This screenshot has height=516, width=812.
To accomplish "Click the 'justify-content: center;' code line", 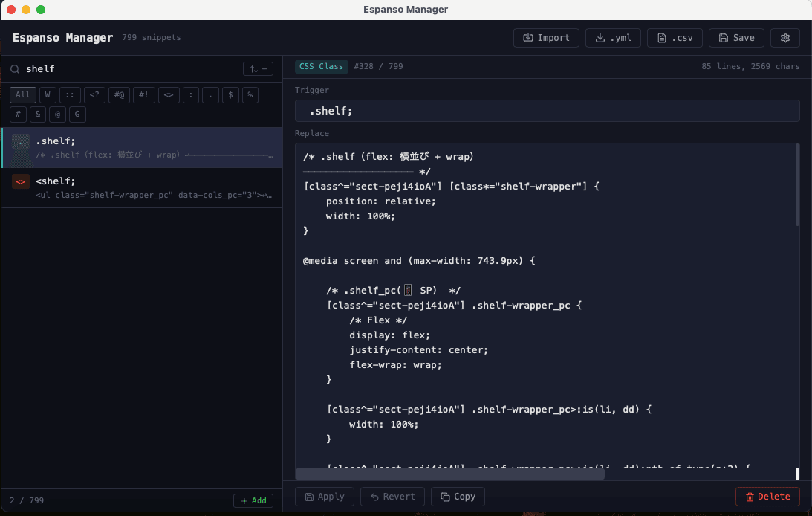I will (418, 350).
